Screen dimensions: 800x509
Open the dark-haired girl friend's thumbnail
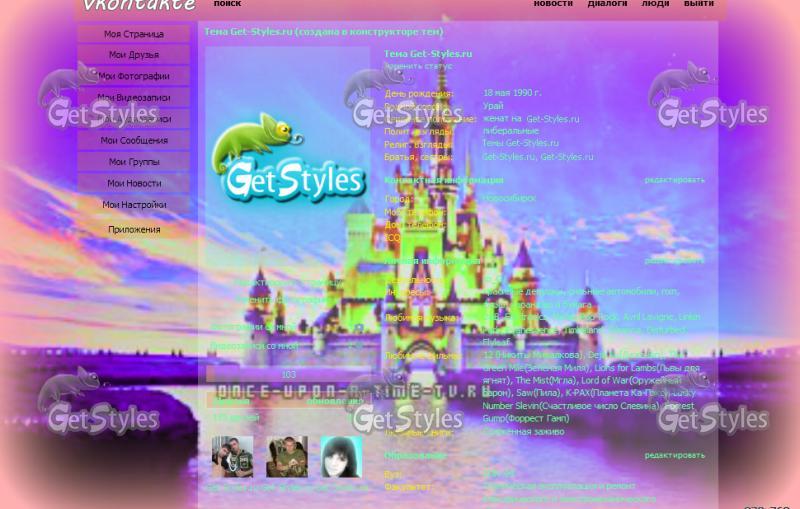click(341, 456)
